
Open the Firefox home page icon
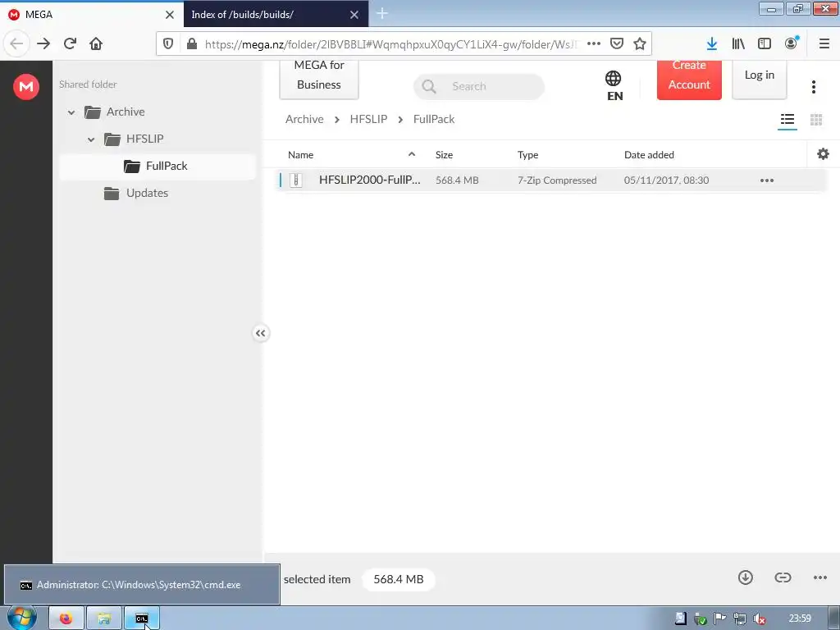(96, 44)
